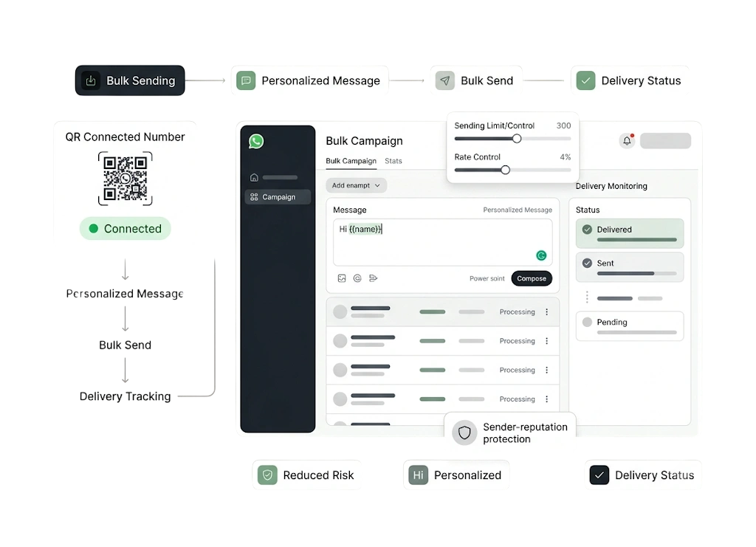Click the 4% rate control value
The height and width of the screenshot is (547, 756).
(x=566, y=157)
